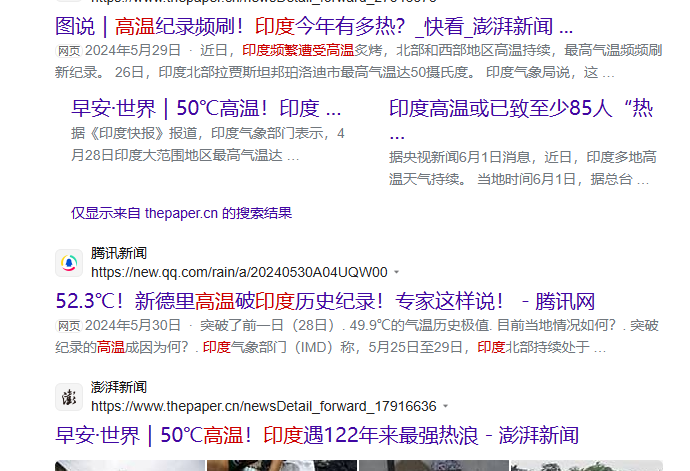Open fourth image thumbnail under 最强热浪 result
This screenshot has width=690, height=471.
pyautogui.click(x=587, y=465)
